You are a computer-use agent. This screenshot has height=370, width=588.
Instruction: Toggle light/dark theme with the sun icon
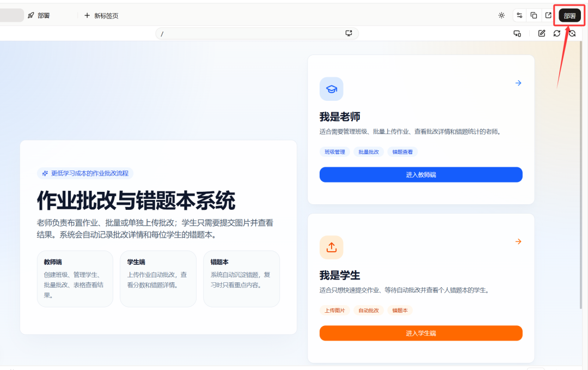click(x=501, y=15)
